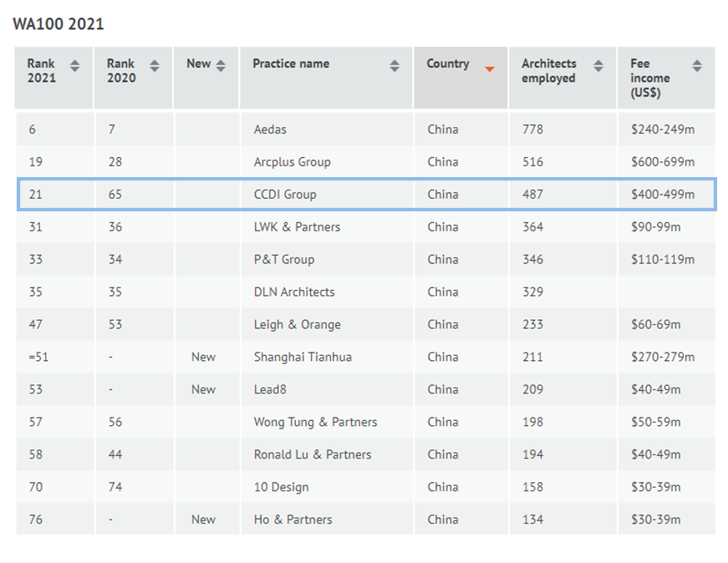
Task: Select Ho & Partners practice name
Action: [293, 520]
